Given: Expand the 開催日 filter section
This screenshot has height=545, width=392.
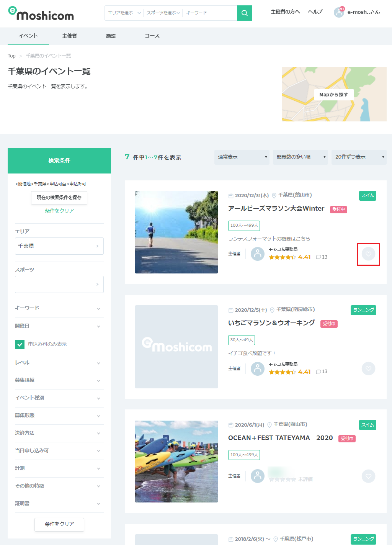Looking at the screenshot, I should (59, 326).
